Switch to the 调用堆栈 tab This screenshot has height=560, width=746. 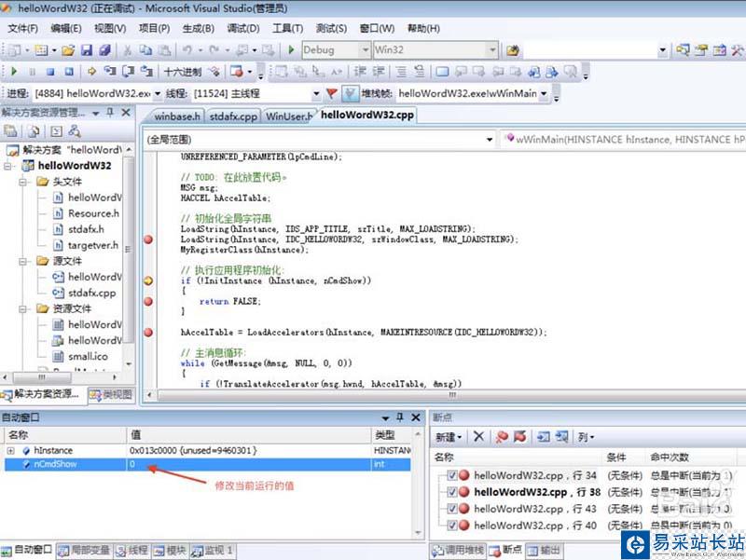point(458,551)
